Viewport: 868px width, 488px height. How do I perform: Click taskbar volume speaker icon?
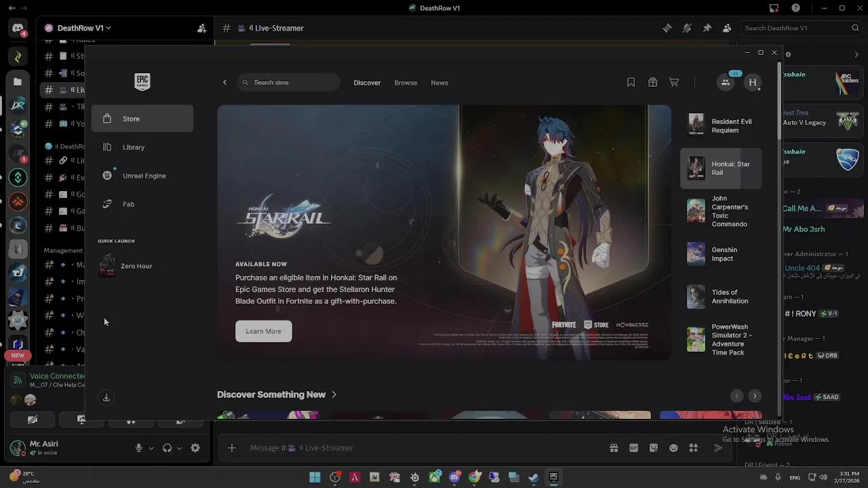click(x=824, y=477)
